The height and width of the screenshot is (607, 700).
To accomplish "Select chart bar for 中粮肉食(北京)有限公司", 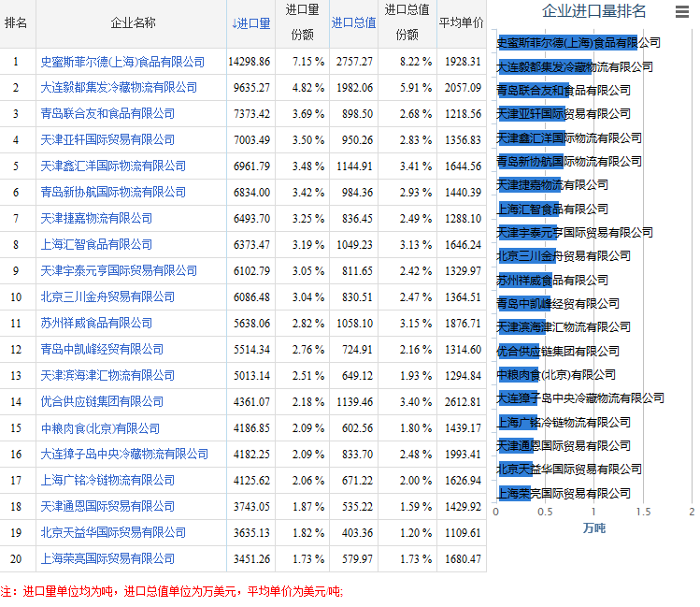I will (518, 374).
